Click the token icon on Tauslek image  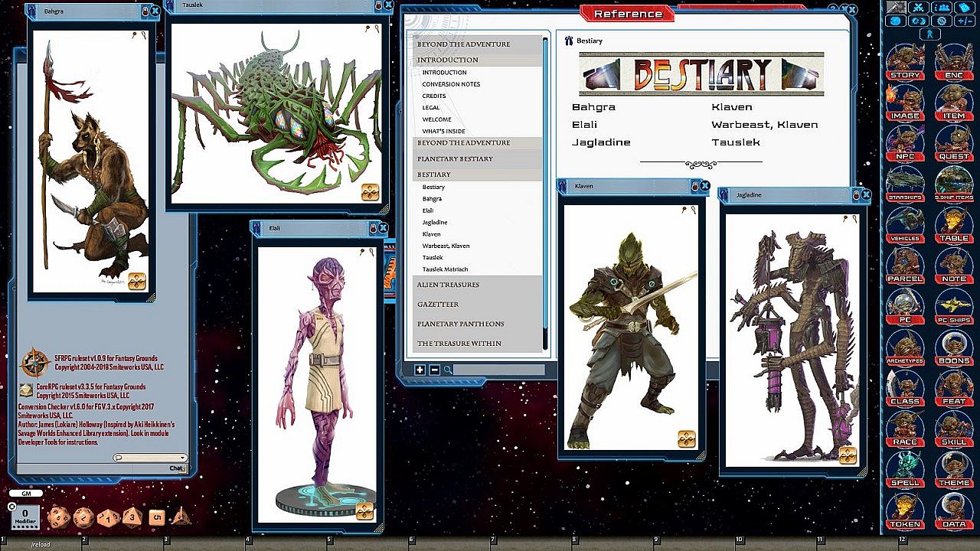371,191
